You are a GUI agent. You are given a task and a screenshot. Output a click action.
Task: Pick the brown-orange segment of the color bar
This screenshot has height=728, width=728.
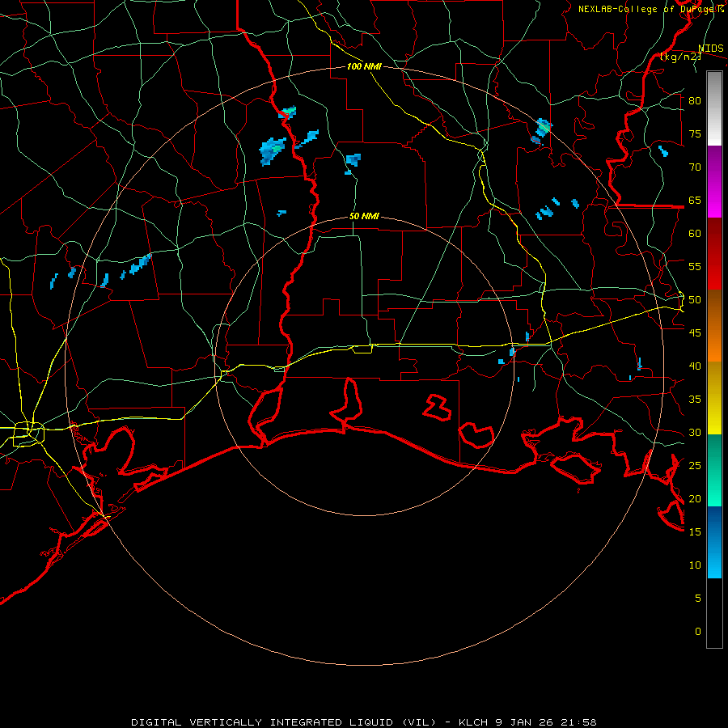pos(714,325)
